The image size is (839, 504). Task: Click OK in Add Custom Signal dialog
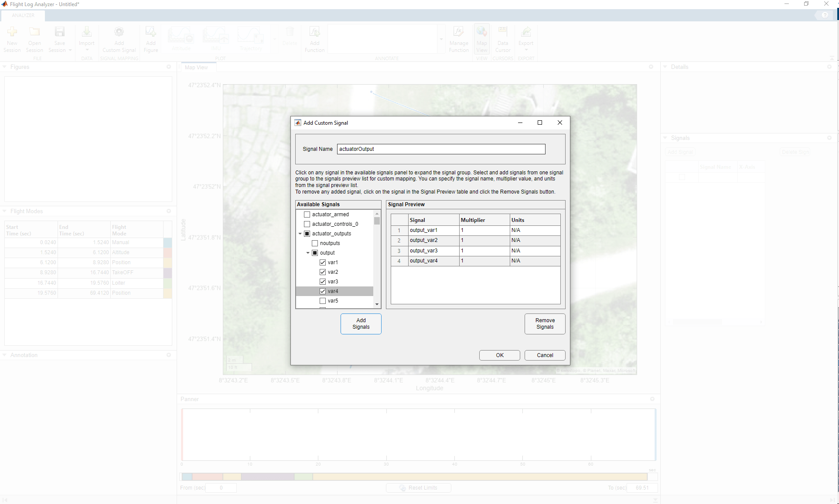tap(499, 355)
